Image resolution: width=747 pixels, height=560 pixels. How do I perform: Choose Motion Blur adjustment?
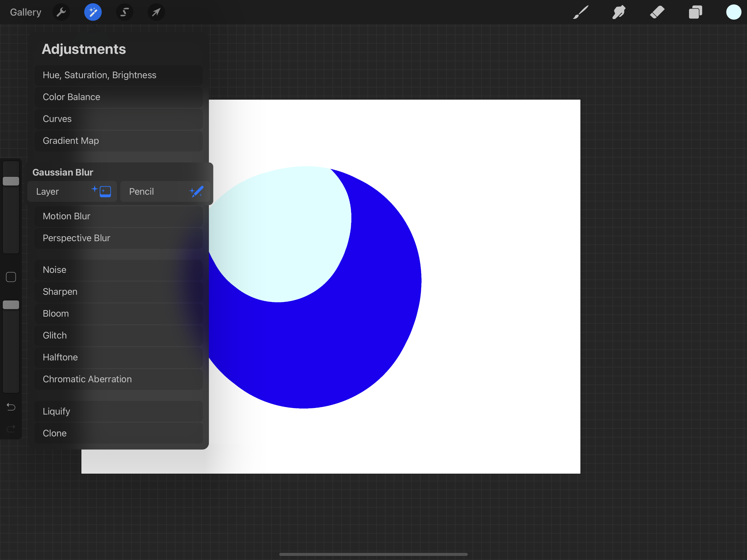click(x=119, y=216)
